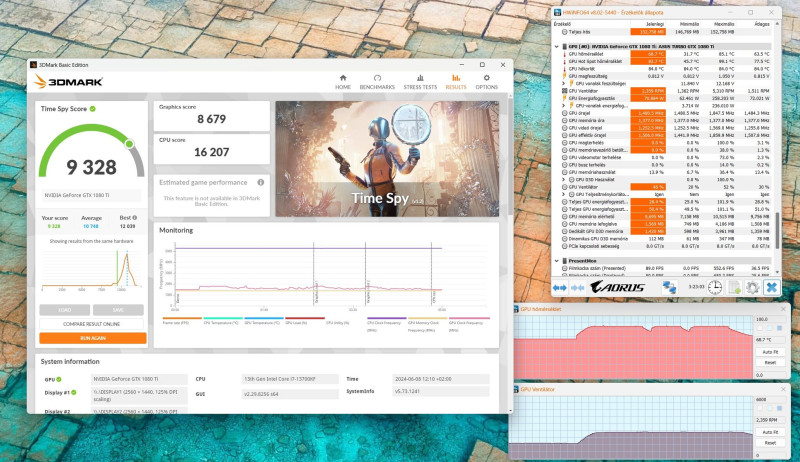Click the logging sheet icon in HWiNFO toolbar

point(734,287)
